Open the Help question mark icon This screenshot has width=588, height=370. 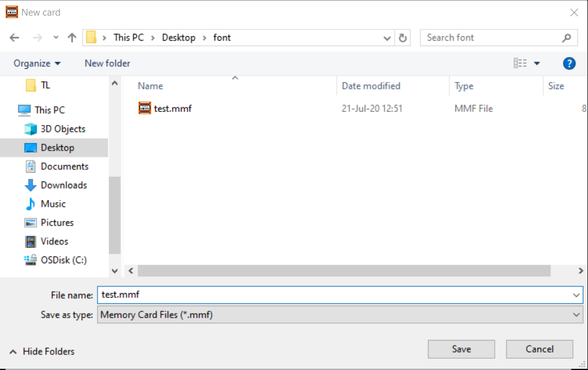point(569,63)
